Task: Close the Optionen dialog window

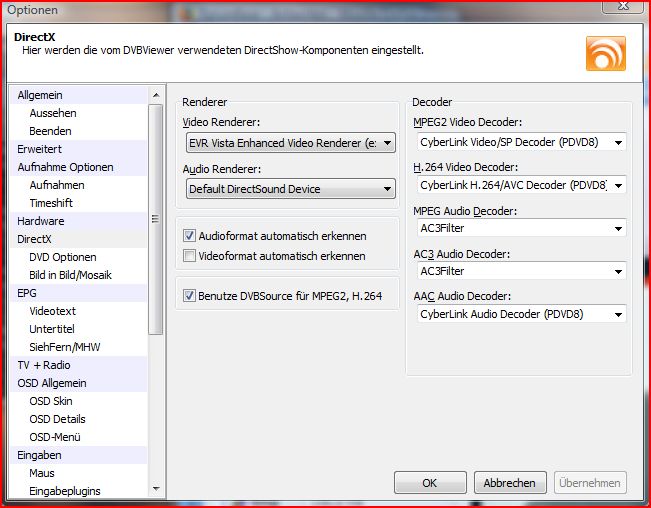Action: point(624,6)
